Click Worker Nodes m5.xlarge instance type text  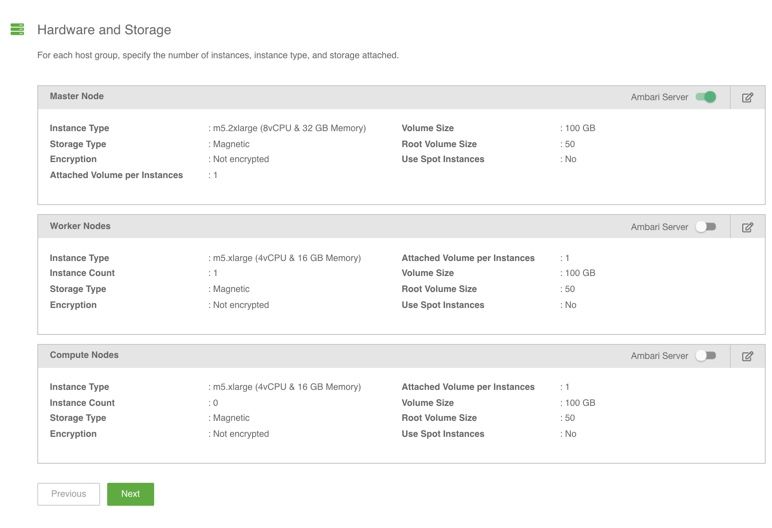[x=286, y=258]
